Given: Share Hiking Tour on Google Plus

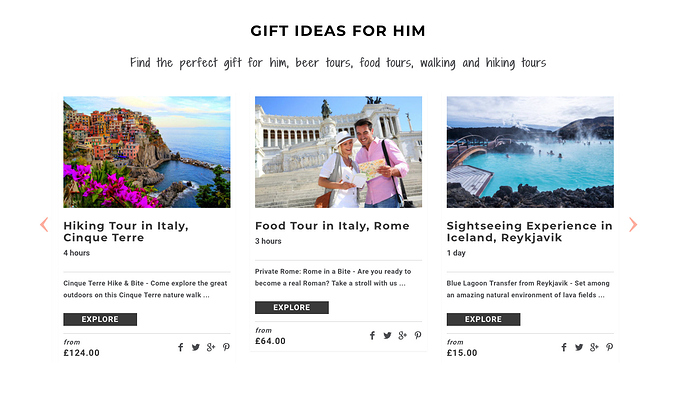Looking at the screenshot, I should tap(211, 347).
